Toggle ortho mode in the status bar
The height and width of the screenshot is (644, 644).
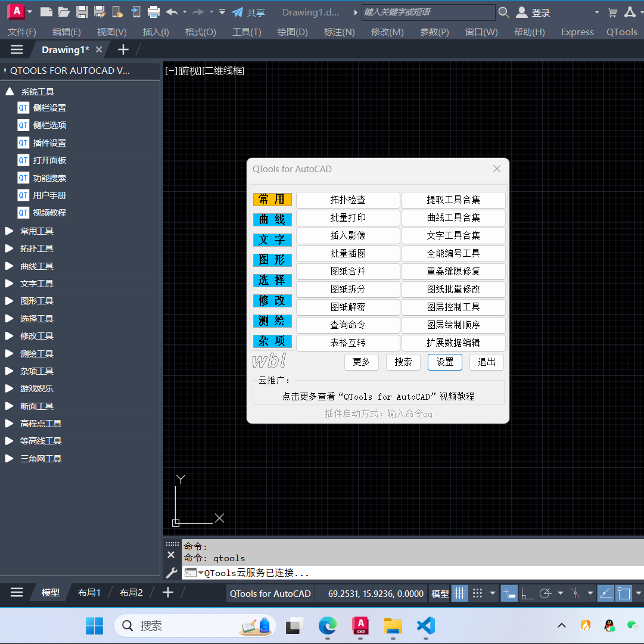[x=527, y=593]
